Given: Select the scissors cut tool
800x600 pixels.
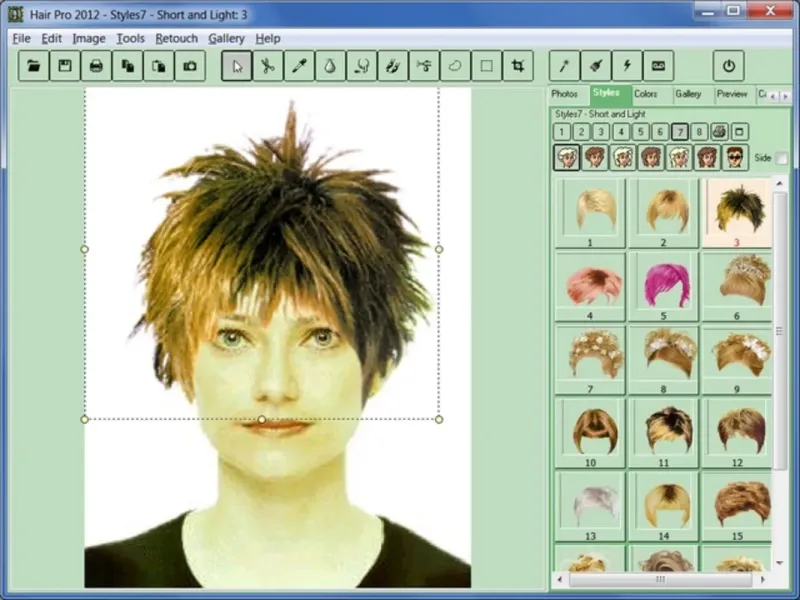Looking at the screenshot, I should [268, 66].
